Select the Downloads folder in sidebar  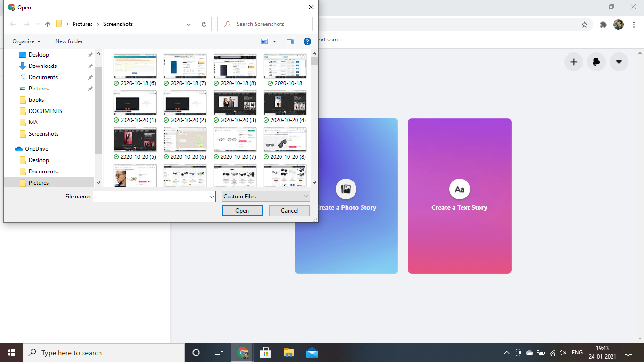(42, 66)
